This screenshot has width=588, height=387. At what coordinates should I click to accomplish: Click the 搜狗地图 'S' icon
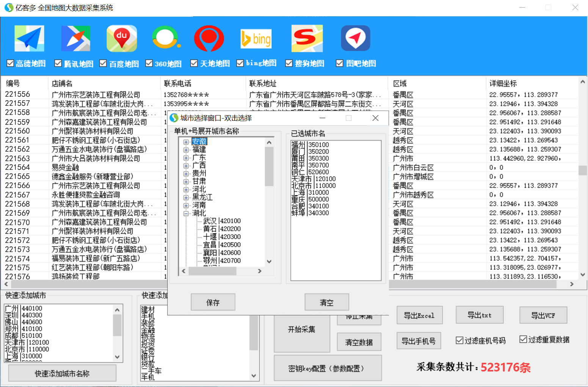coord(307,38)
